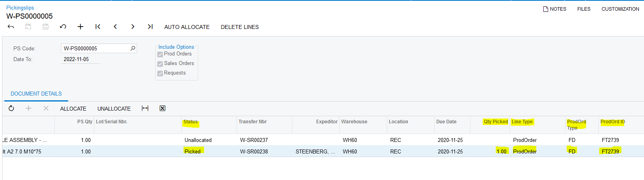Go to next record arrow

point(133,27)
